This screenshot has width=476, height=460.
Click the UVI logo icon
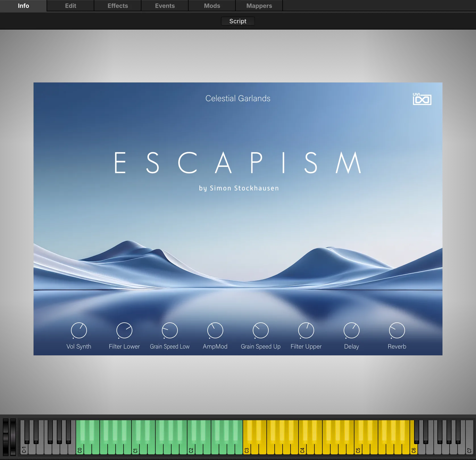click(422, 99)
